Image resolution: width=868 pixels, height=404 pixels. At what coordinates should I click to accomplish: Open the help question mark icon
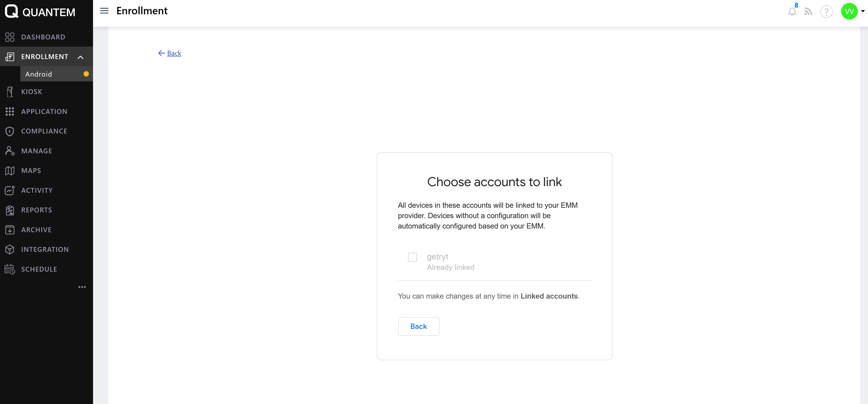tap(826, 12)
